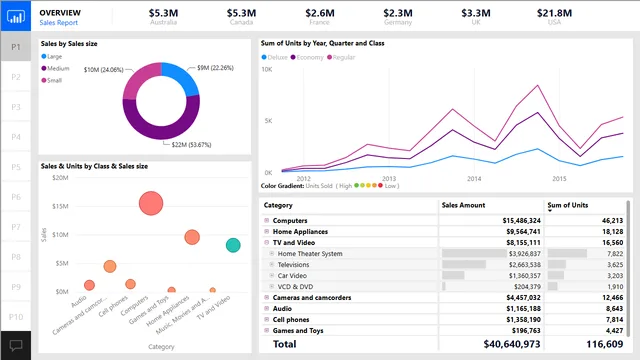Click the Economy legend entry
640x360 pixels.
pos(307,57)
